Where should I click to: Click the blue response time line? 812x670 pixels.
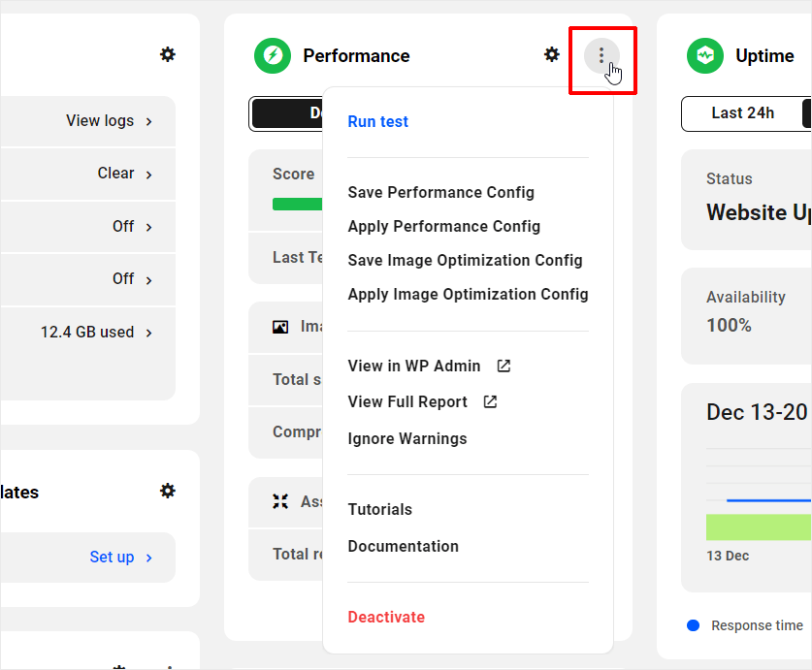click(x=768, y=500)
